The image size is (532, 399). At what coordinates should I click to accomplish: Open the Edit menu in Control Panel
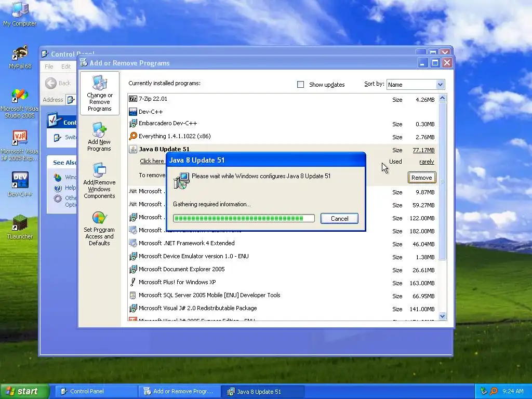coord(66,66)
